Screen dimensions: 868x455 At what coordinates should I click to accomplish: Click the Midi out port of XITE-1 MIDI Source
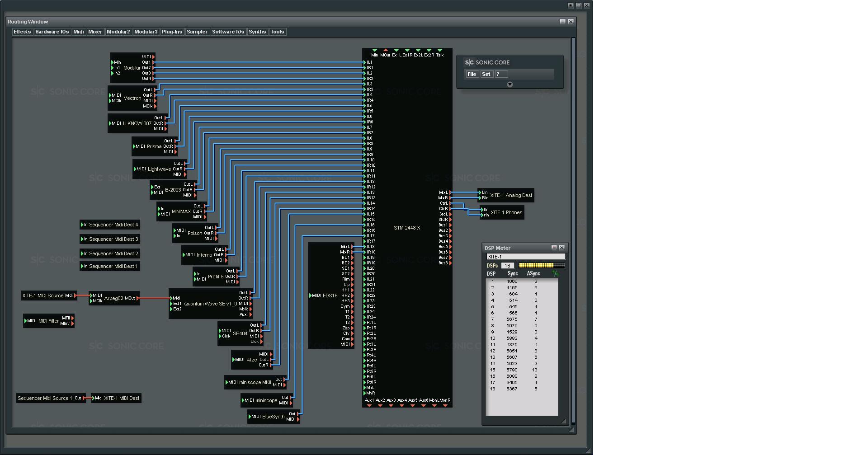(75, 296)
